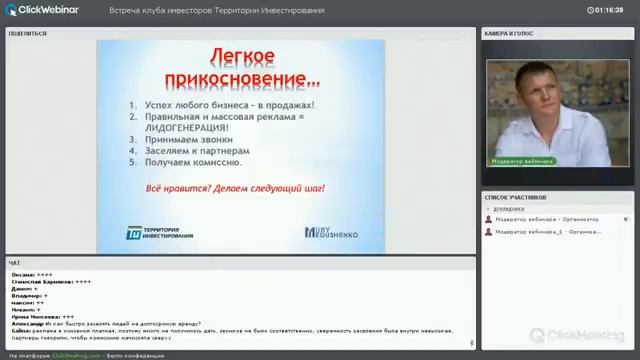
Task: Click the presentation slide Легкое прикосновение
Action: point(240,146)
